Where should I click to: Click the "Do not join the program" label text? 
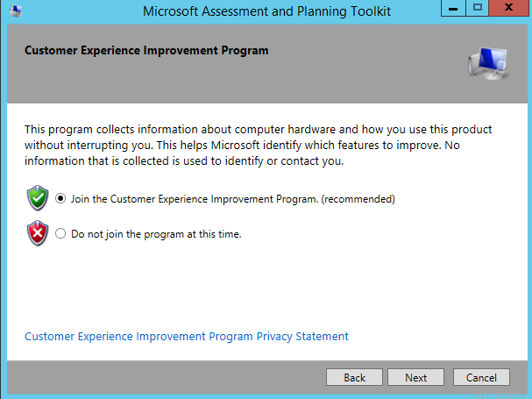156,234
